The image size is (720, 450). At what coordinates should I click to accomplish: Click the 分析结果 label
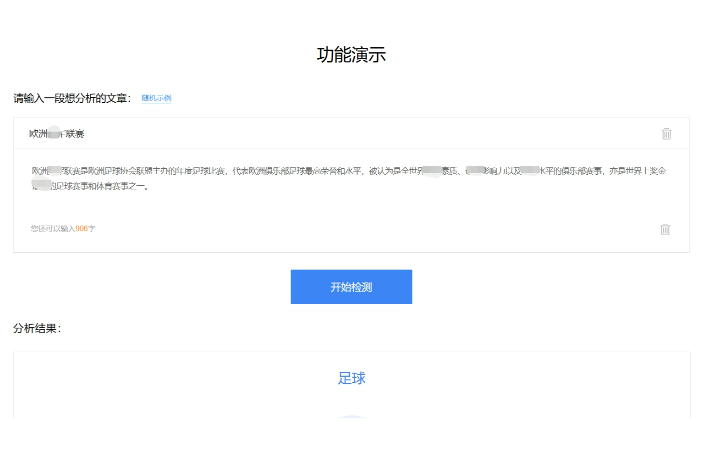click(x=37, y=328)
